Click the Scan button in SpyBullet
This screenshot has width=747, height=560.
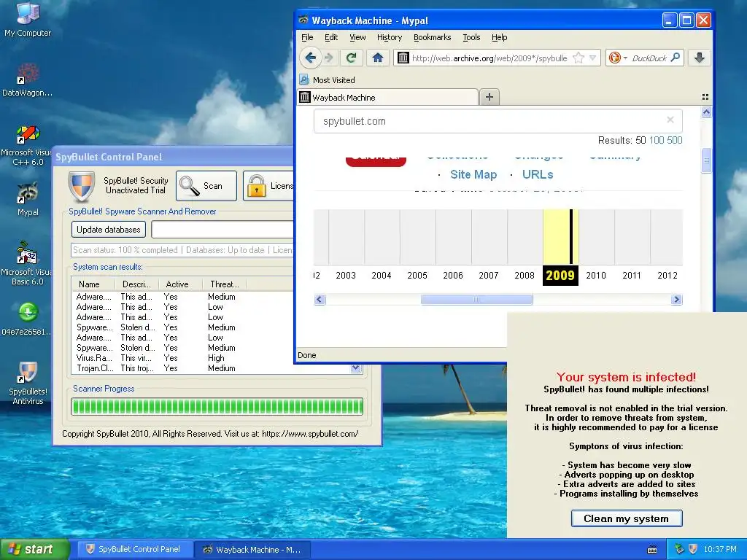(206, 186)
